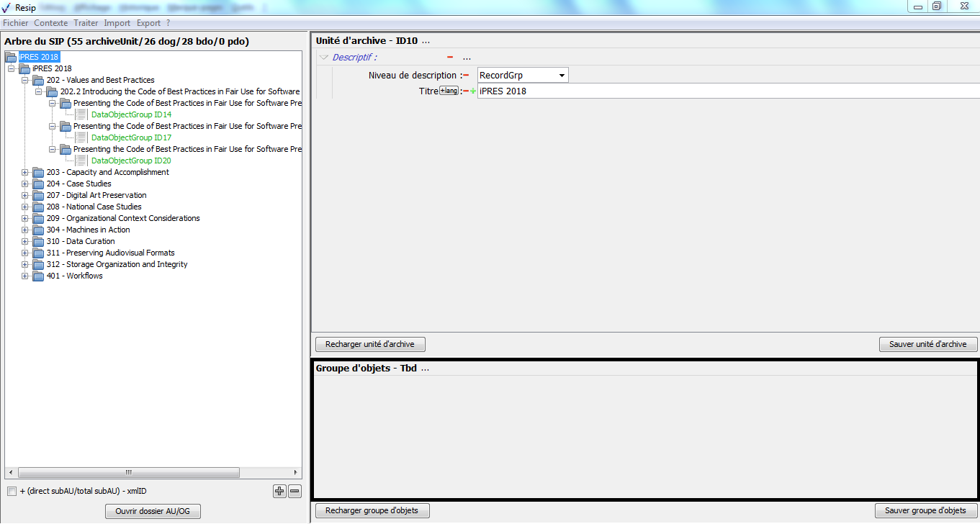Expand the 203 - Capacity and Accomplishment node
Image resolution: width=980 pixels, height=524 pixels.
tap(25, 173)
